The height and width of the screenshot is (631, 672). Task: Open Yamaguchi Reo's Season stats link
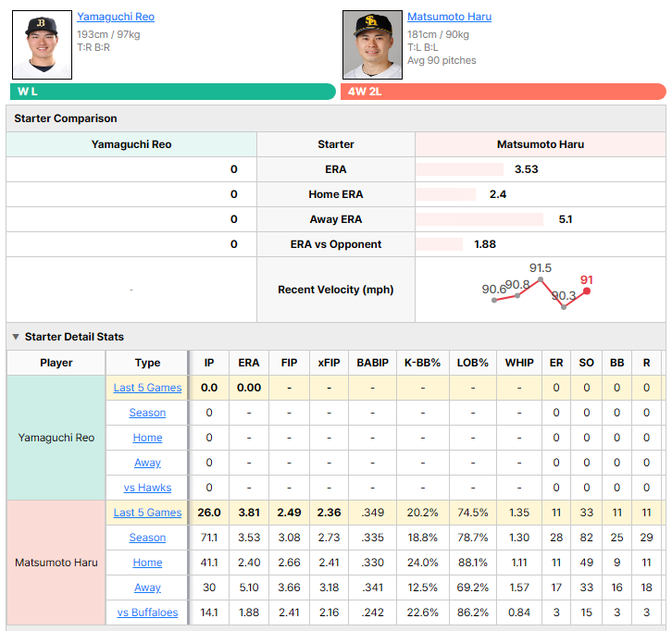tap(147, 413)
